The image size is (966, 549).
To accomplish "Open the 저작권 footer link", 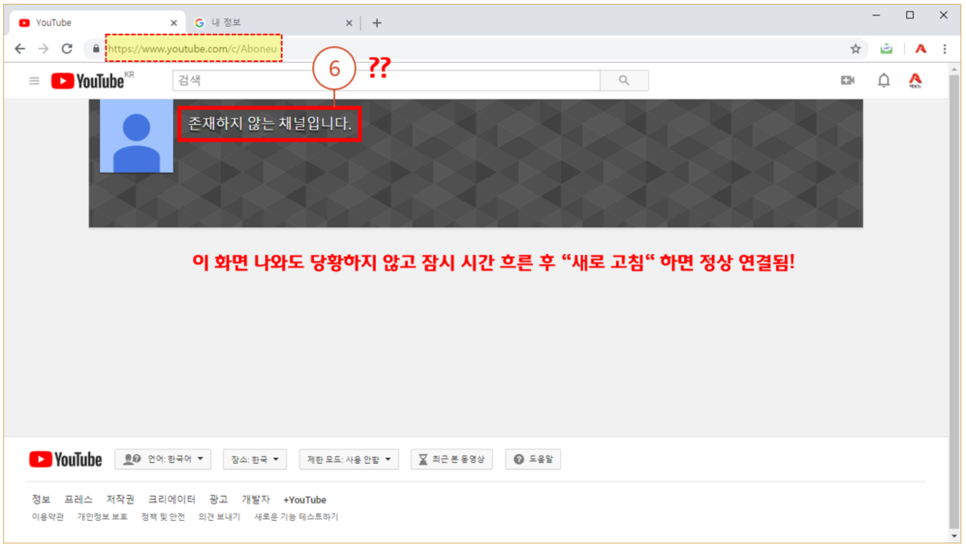I will coord(120,500).
